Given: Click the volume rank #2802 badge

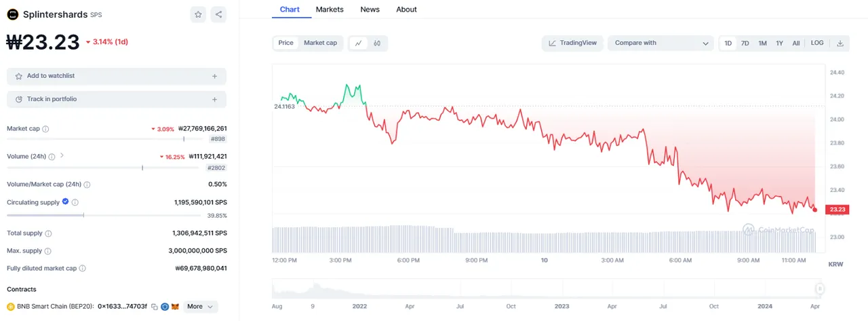Looking at the screenshot, I should (216, 167).
